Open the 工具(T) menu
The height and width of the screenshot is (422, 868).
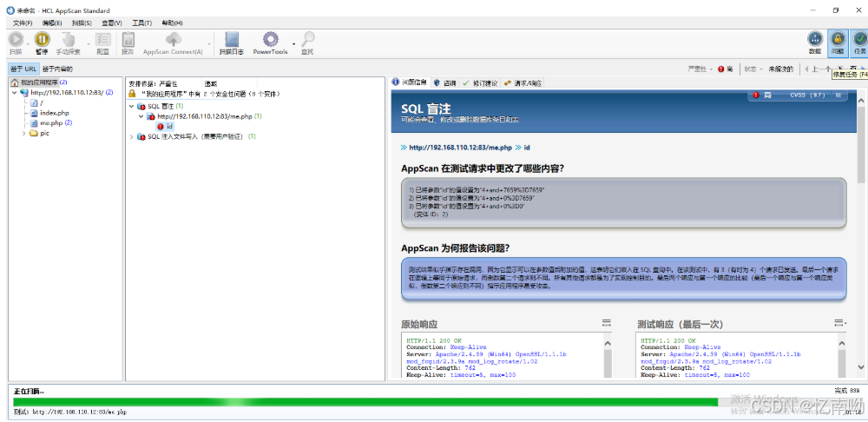[141, 23]
